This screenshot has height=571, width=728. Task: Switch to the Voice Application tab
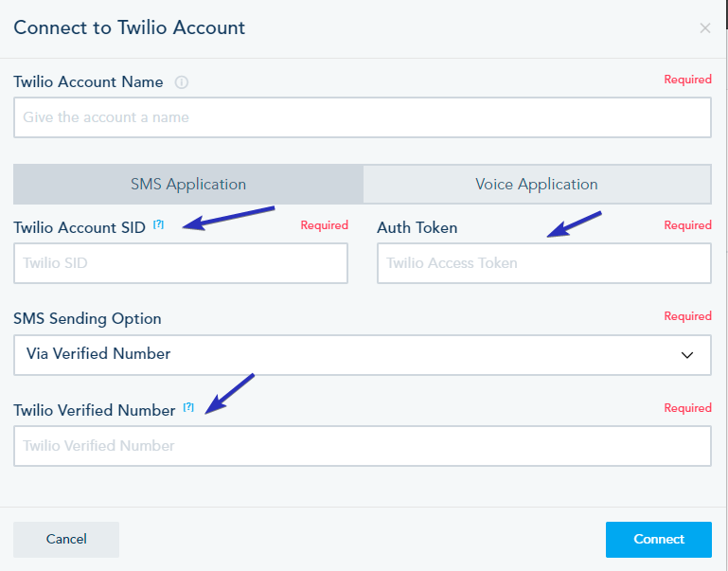[537, 185]
